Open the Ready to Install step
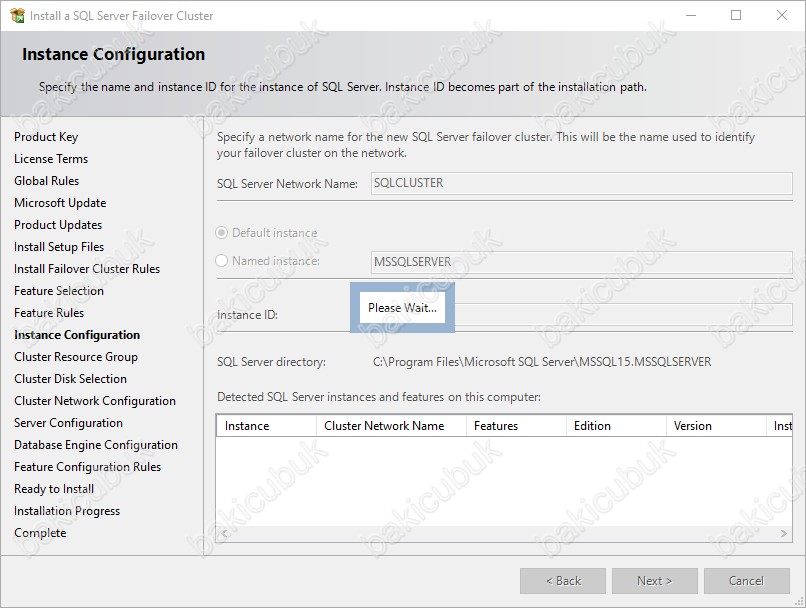The image size is (806, 608). (x=53, y=489)
